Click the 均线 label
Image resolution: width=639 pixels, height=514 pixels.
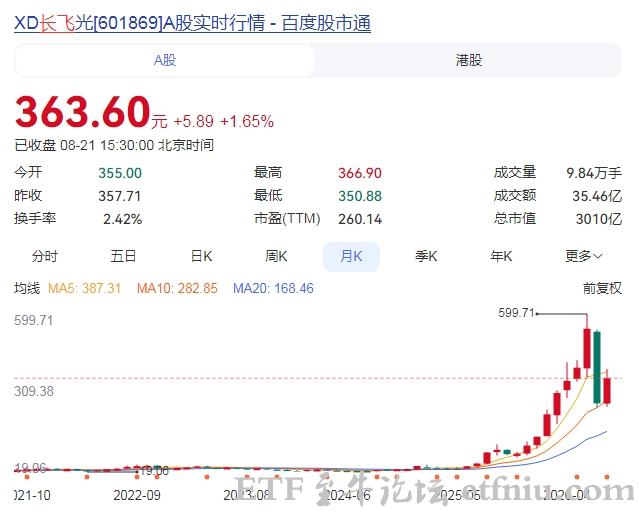click(27, 288)
